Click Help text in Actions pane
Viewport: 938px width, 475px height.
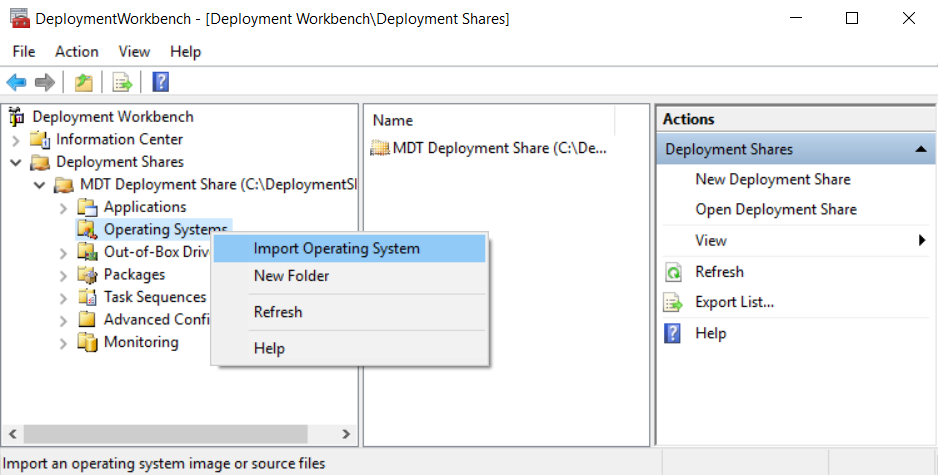point(711,333)
